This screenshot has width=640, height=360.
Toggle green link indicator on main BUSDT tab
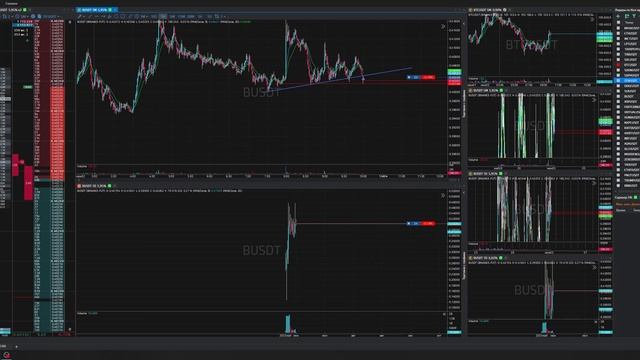pyautogui.click(x=110, y=9)
